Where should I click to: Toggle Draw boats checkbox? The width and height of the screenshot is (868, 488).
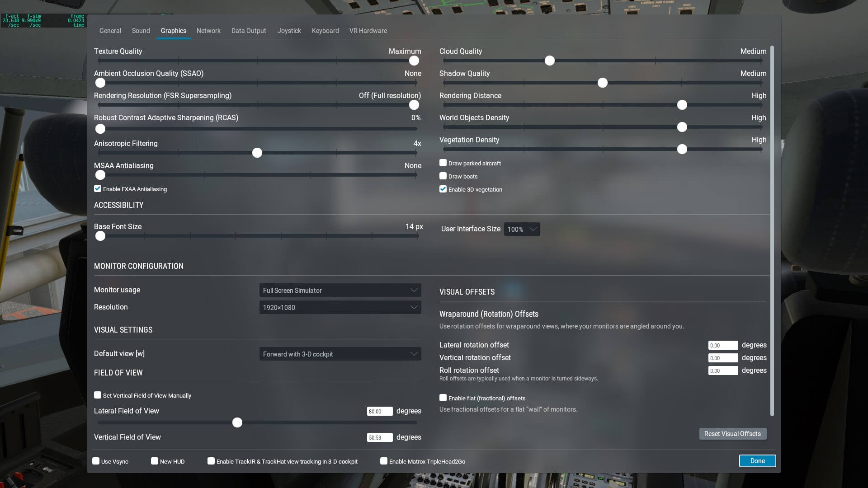443,176
